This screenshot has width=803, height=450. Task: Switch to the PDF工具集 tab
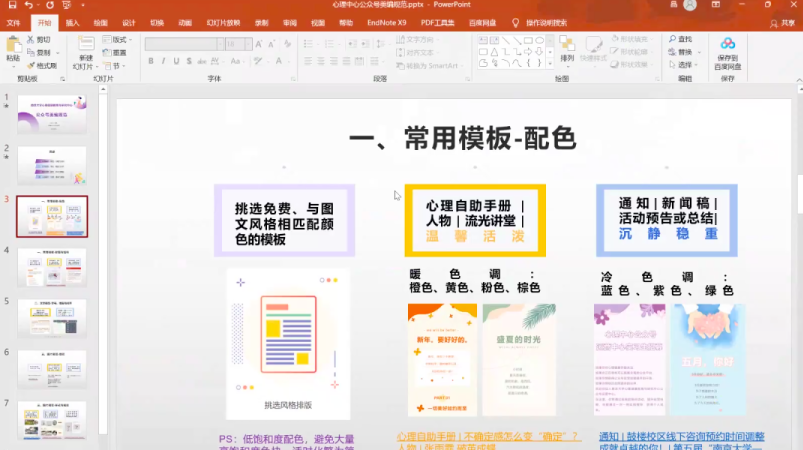coord(437,23)
